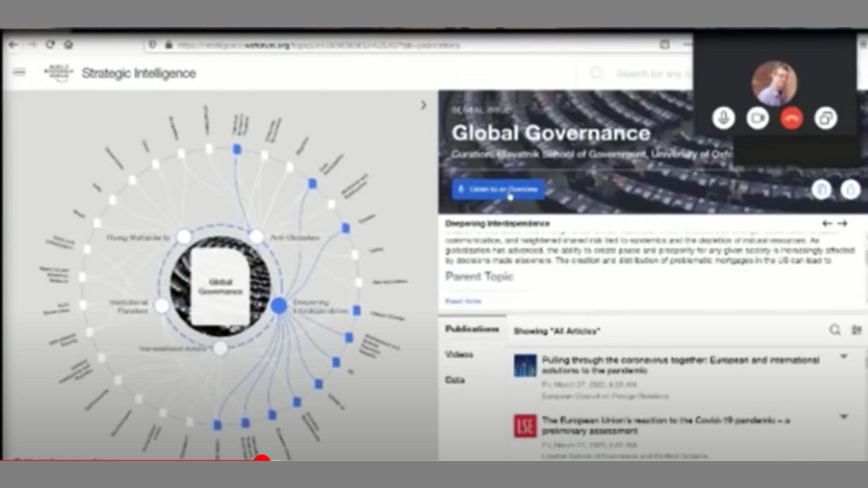Click the browser back arrow
Image resolution: width=868 pixels, height=488 pixels.
click(13, 45)
